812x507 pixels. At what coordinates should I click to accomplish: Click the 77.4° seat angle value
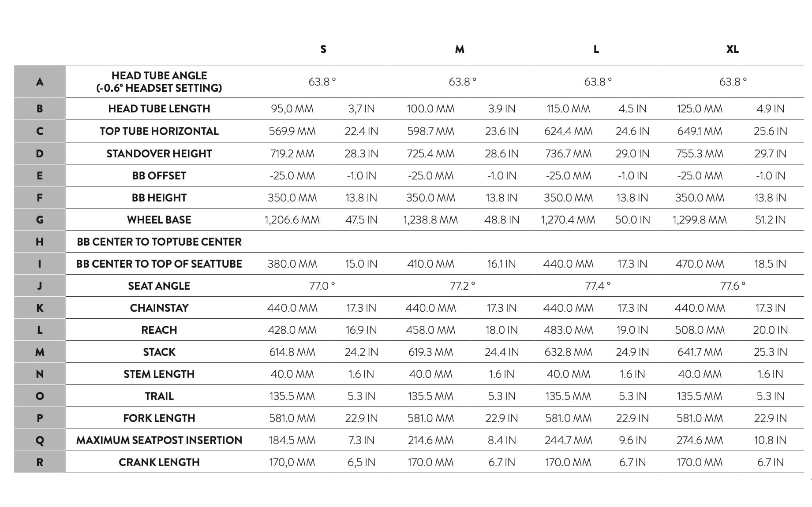pyautogui.click(x=598, y=286)
